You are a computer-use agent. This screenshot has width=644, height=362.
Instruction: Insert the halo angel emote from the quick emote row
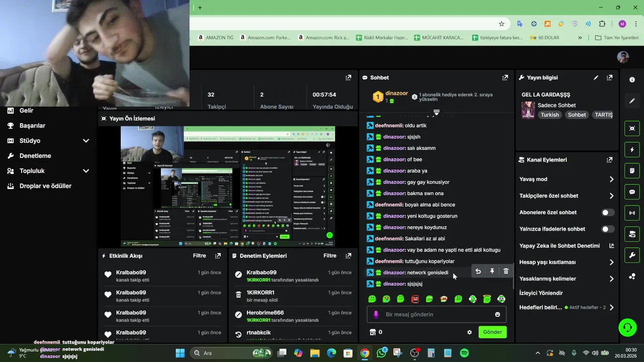[x=487, y=299]
